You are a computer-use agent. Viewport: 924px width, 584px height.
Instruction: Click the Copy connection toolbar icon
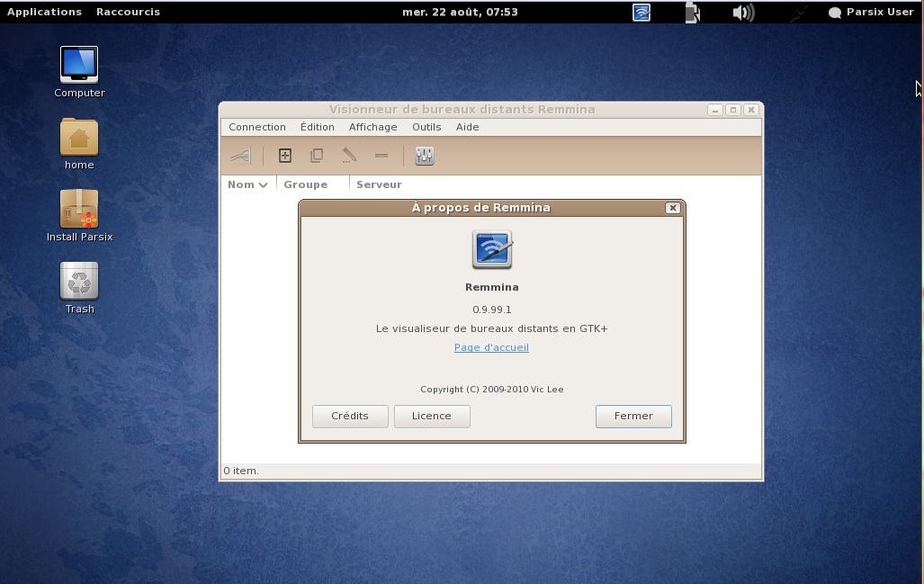coord(317,156)
